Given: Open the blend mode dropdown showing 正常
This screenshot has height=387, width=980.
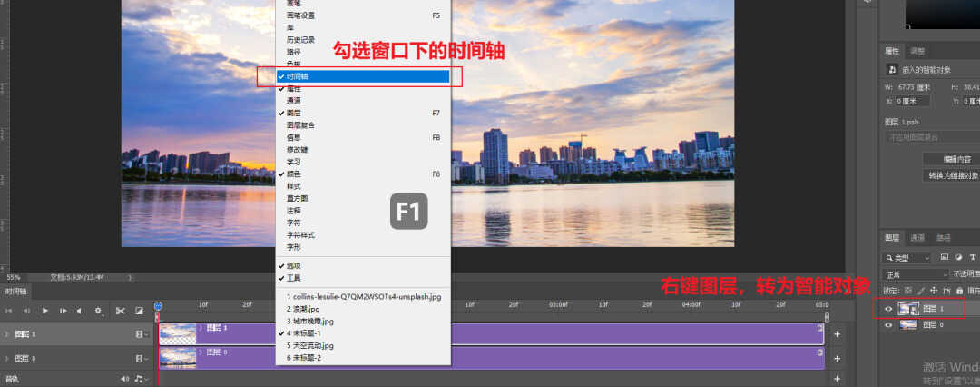Looking at the screenshot, I should (x=915, y=273).
